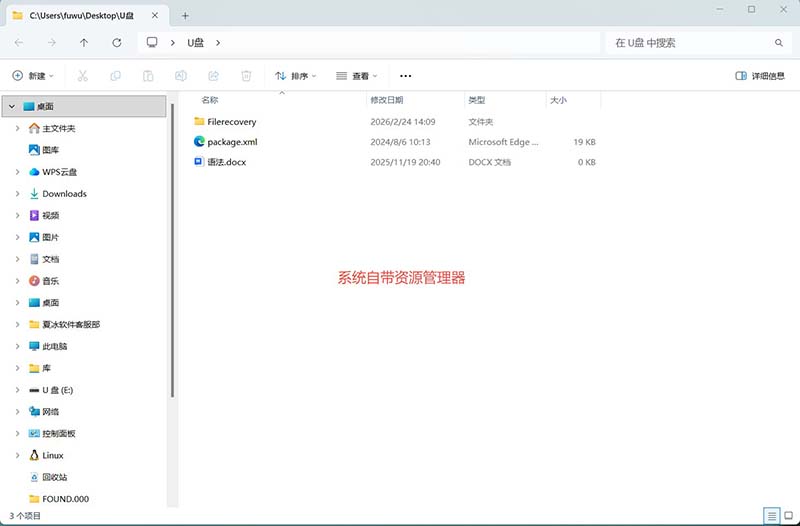Viewport: 800px width, 526px height.
Task: Open U 盘 (E:) drive in sidebar
Action: coord(58,390)
